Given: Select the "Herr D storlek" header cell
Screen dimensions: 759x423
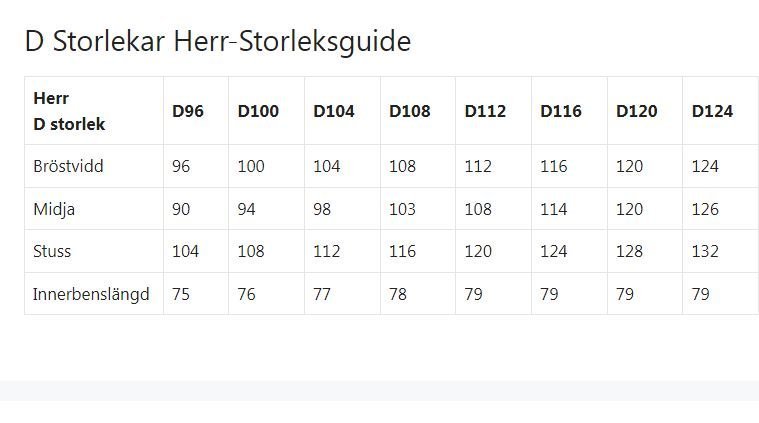Looking at the screenshot, I should tap(69, 111).
